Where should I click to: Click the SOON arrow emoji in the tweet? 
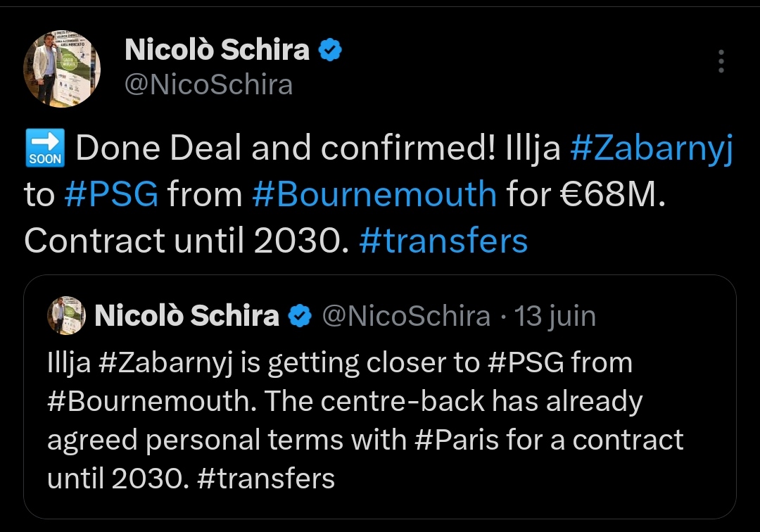45,148
